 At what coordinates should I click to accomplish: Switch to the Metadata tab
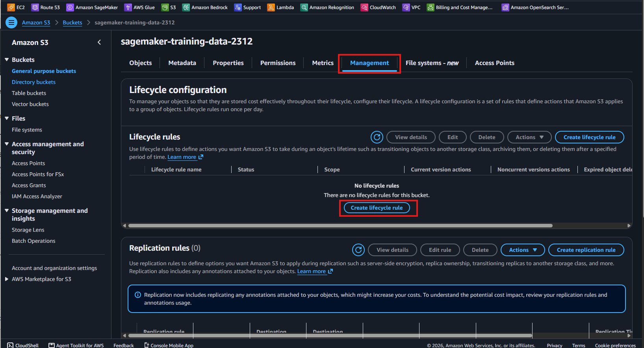tap(182, 63)
